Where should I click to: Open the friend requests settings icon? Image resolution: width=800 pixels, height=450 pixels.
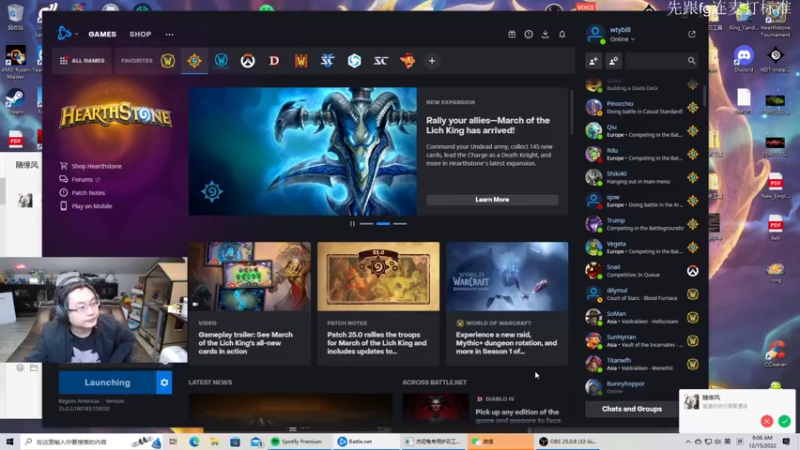point(614,61)
